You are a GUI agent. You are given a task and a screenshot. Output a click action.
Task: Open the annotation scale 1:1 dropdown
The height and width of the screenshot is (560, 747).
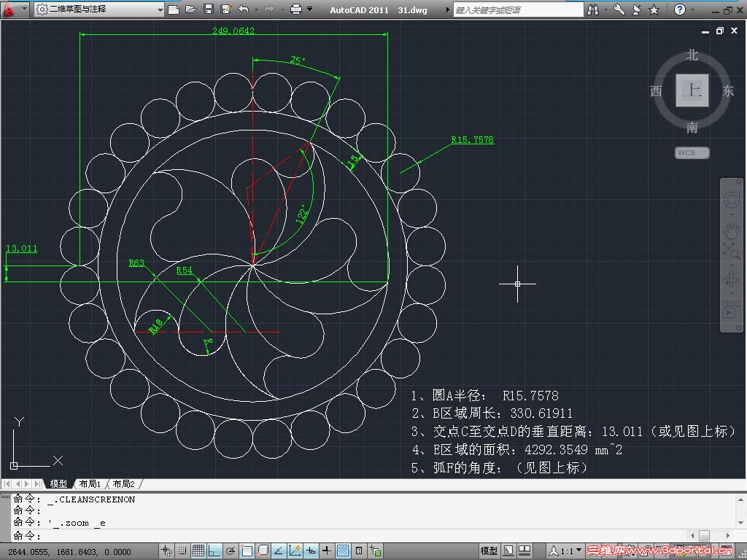pos(566,551)
